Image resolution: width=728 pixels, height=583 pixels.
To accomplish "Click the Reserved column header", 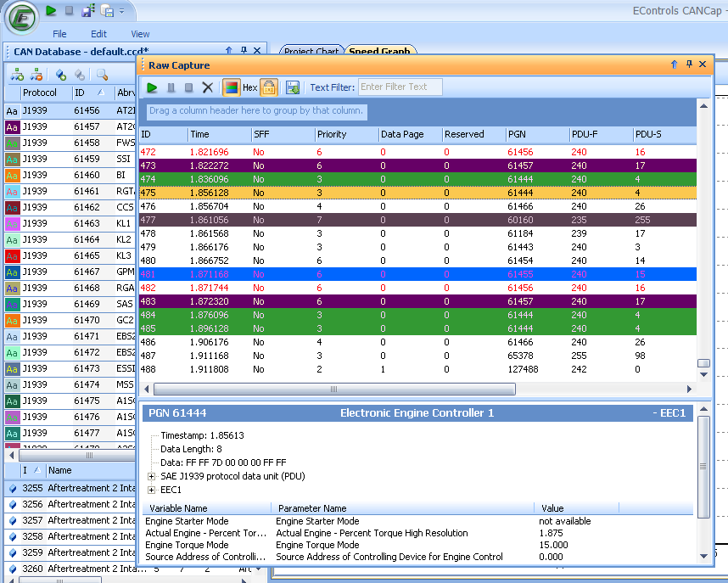I will [x=474, y=134].
